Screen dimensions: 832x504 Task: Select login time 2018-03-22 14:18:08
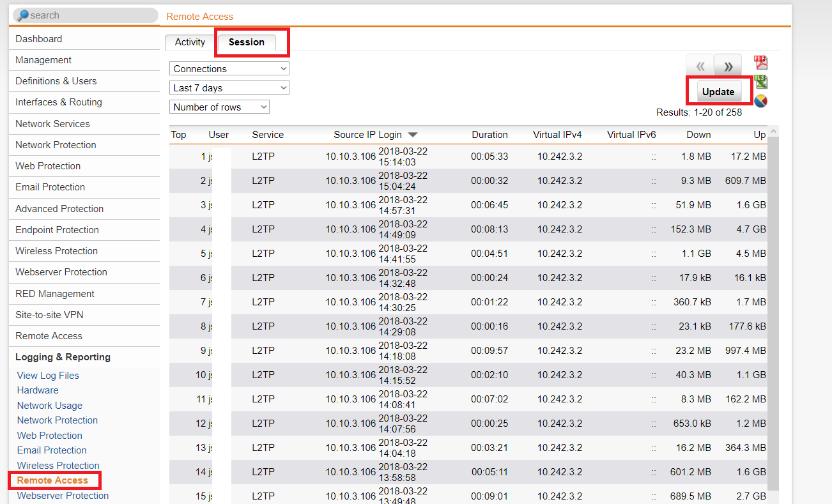pos(403,351)
